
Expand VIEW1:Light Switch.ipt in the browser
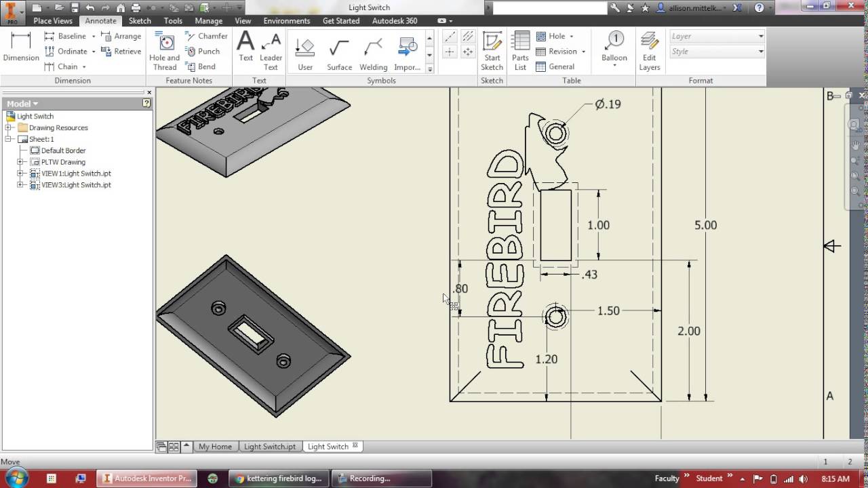click(20, 174)
